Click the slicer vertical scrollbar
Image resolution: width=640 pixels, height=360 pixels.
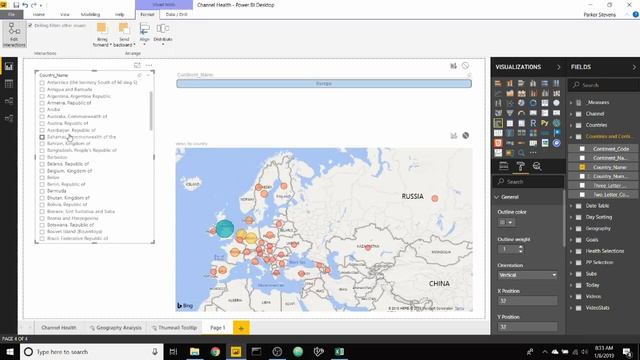(151, 110)
